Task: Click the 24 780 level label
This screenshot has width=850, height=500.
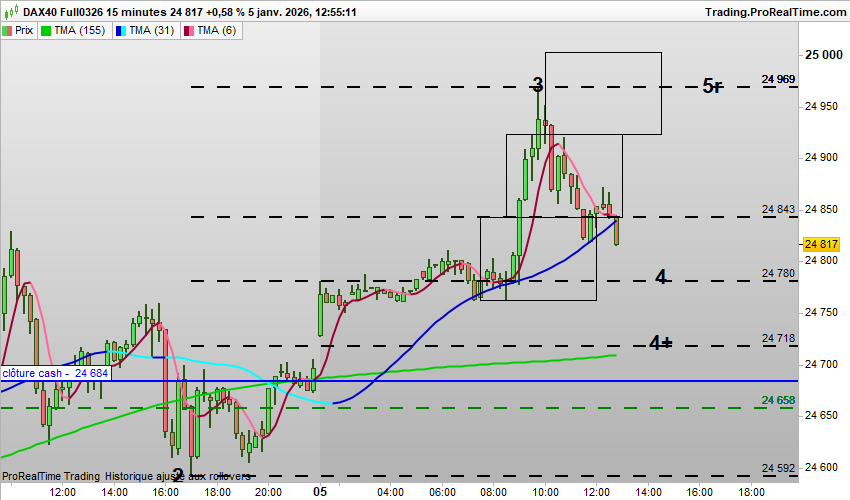Action: point(778,273)
